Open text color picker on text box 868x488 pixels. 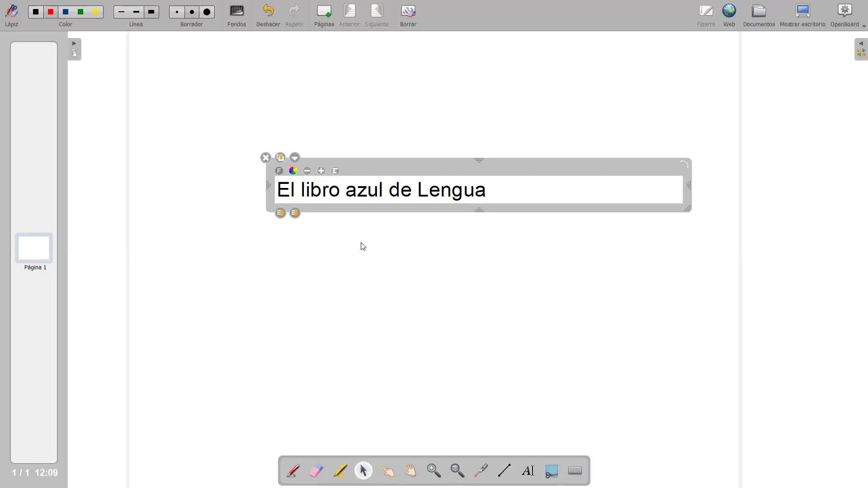(x=293, y=171)
